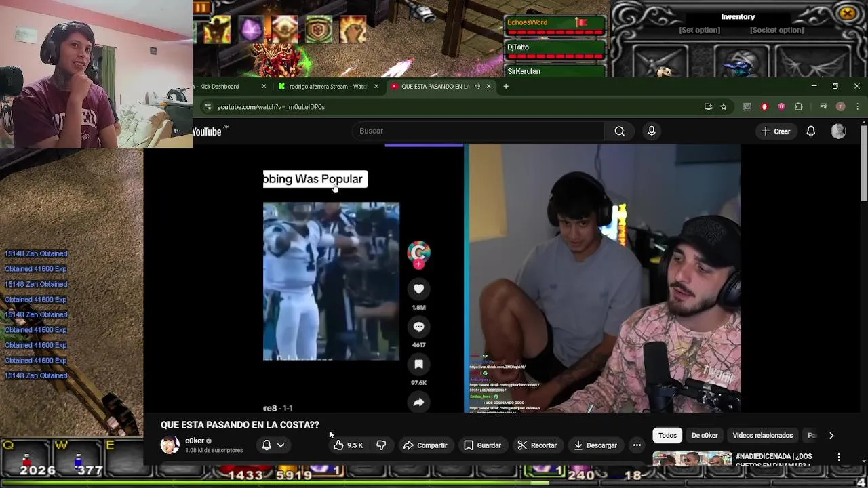Click the game Q hotkey potion slot
Viewport: 868px width, 488px height.
click(26, 459)
